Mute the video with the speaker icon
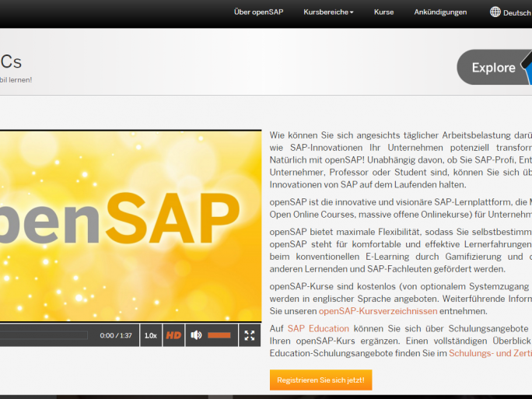Image resolution: width=532 pixels, height=399 pixels. 196,335
